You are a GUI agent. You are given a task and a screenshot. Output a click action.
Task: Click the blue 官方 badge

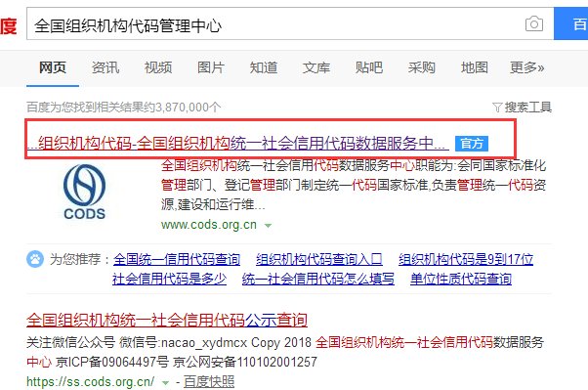472,144
